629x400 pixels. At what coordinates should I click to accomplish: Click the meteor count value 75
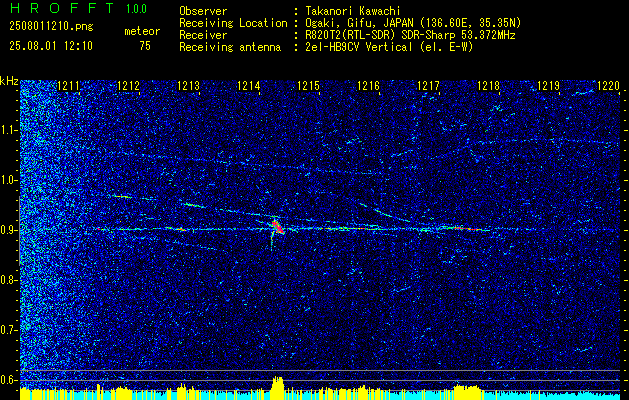145,46
